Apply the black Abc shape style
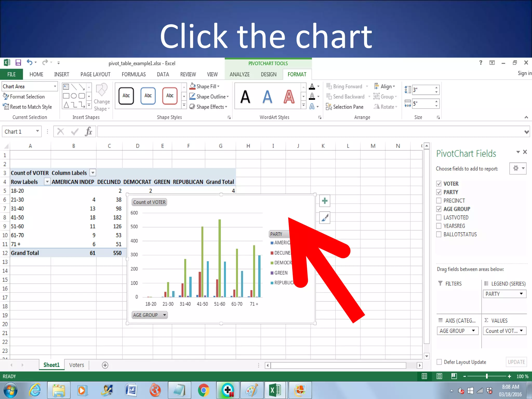 (126, 96)
